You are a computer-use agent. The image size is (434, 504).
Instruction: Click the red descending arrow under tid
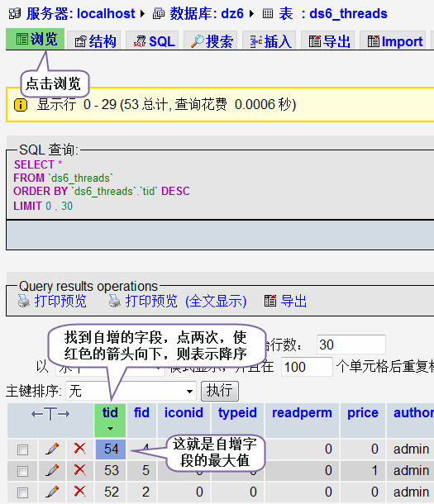click(x=110, y=429)
